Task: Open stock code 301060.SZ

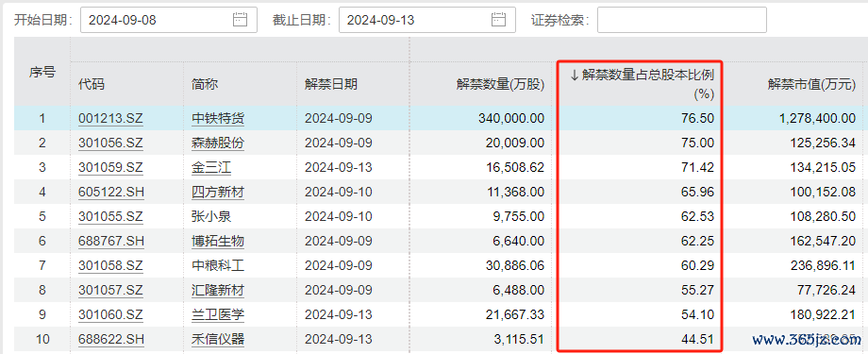Action: 110,314
